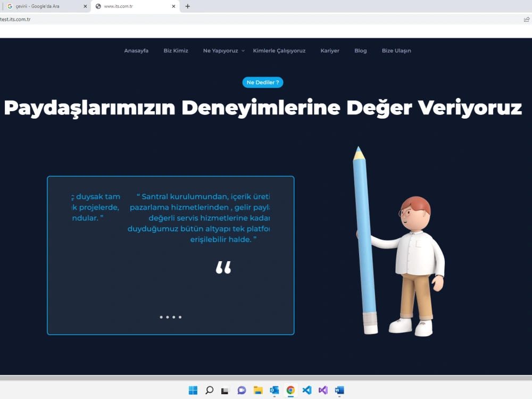This screenshot has height=399, width=532.
Task: Open Kimlerle Çalışıyoruz page
Action: 279,51
